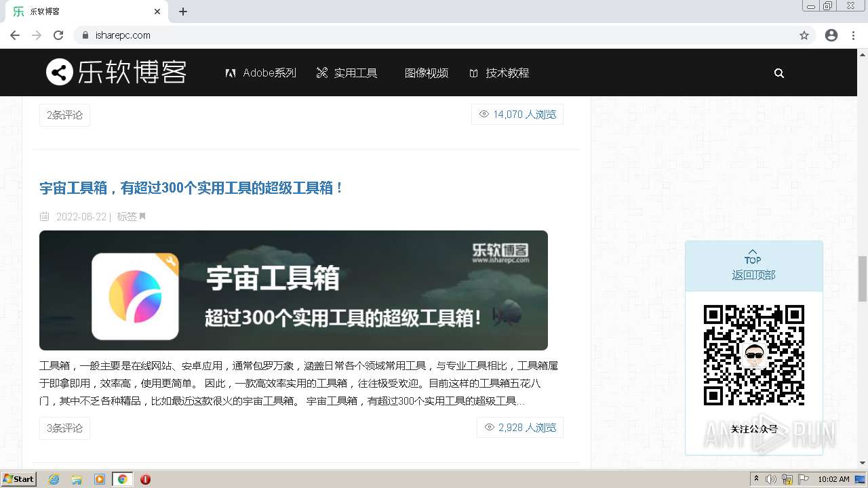Screen dimensions: 868x488
Task: Open a new tab with plus button
Action: (183, 12)
